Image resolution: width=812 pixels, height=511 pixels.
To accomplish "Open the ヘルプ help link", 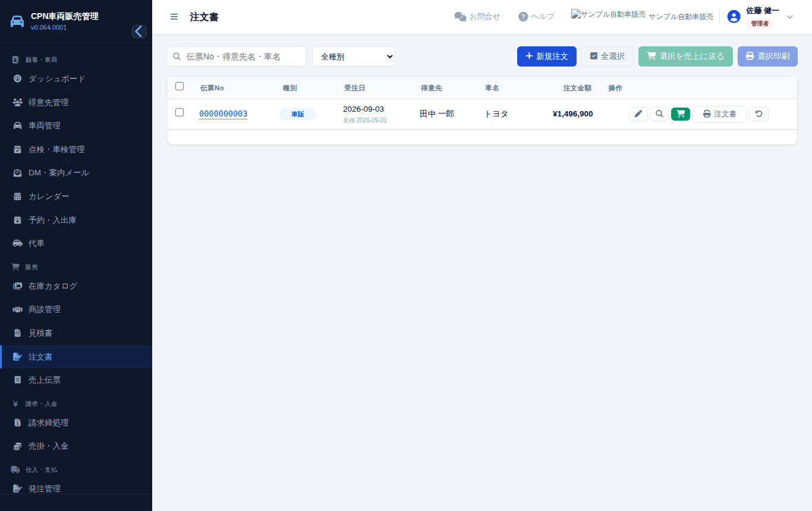I will click(536, 17).
